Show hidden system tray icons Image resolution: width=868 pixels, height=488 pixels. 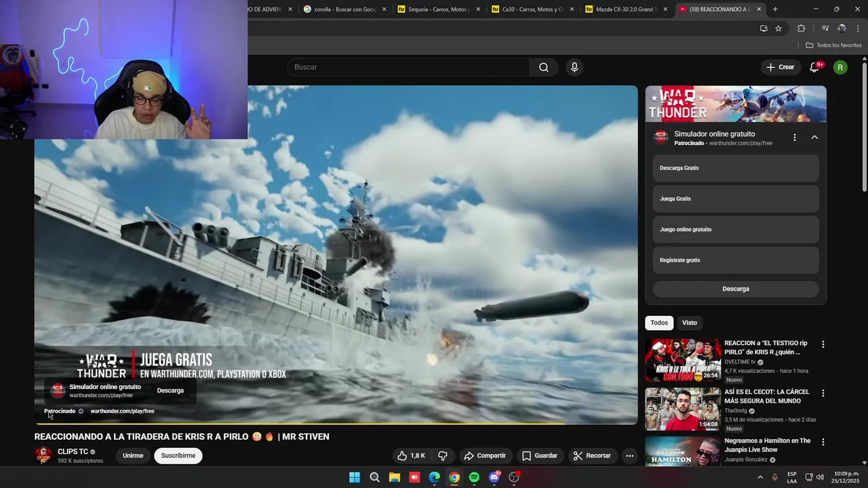click(x=760, y=477)
